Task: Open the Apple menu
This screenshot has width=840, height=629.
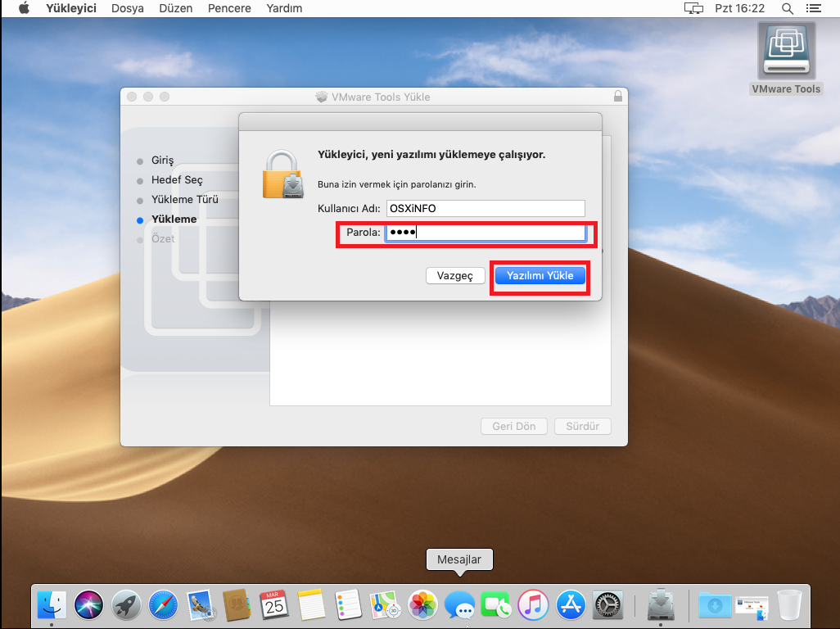Action: click(24, 8)
